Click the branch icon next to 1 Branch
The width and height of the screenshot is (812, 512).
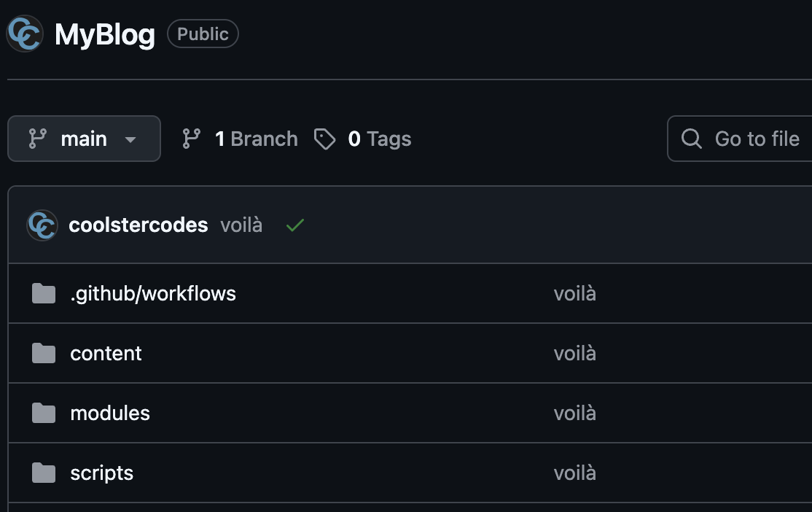click(192, 139)
